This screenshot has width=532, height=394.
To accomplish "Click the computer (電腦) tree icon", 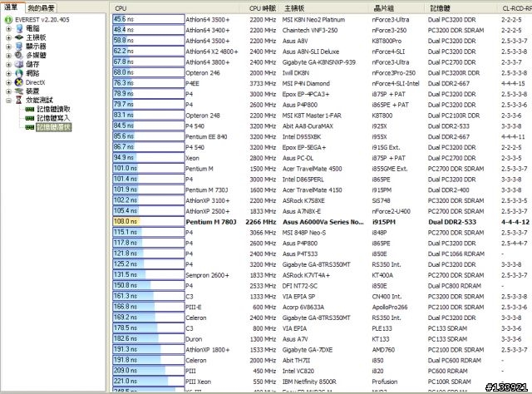I will (x=19, y=28).
